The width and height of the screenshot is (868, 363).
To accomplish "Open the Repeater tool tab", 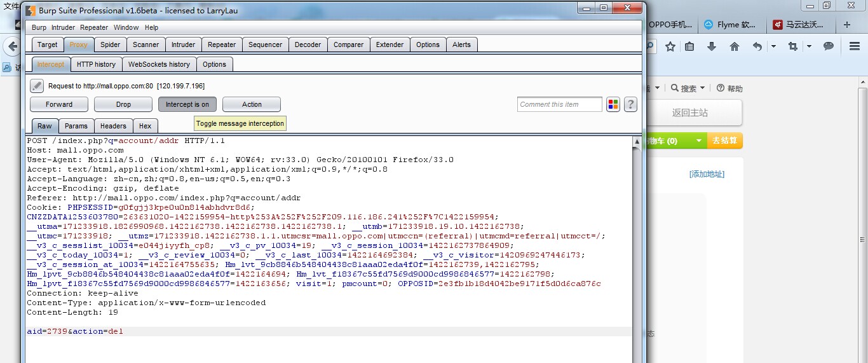I will coord(222,45).
